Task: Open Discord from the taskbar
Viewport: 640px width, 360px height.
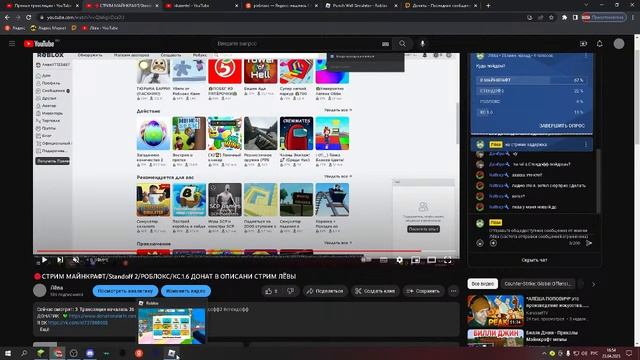Action: 90,353
